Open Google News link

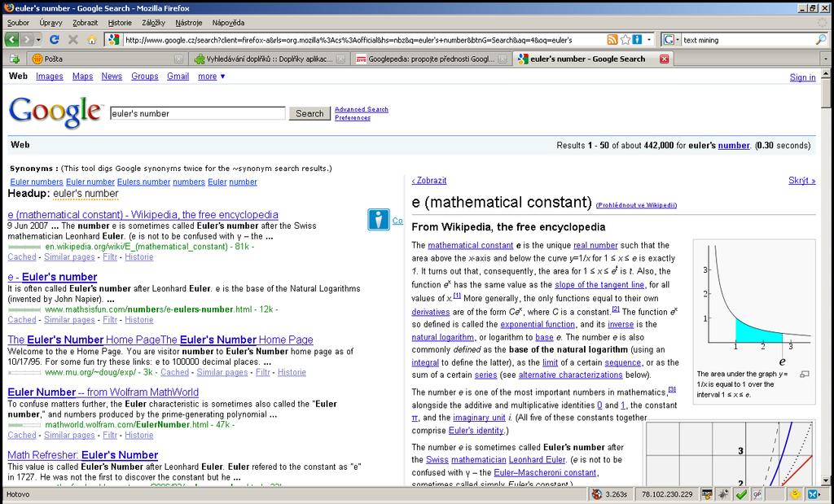click(x=112, y=77)
